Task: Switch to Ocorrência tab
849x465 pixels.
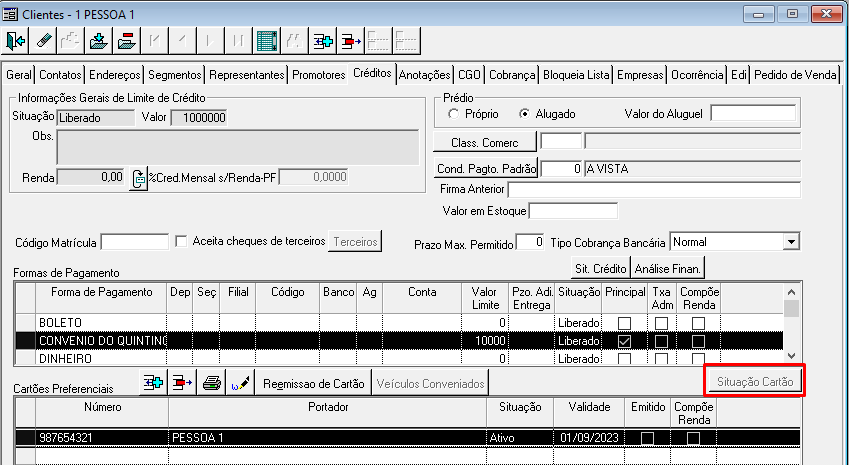Action: [697, 75]
